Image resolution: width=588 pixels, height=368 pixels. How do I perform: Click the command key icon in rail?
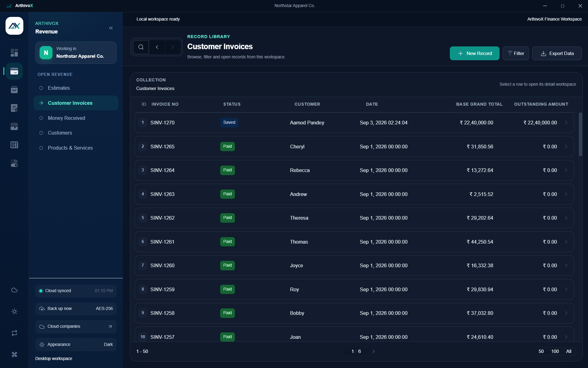click(x=14, y=354)
